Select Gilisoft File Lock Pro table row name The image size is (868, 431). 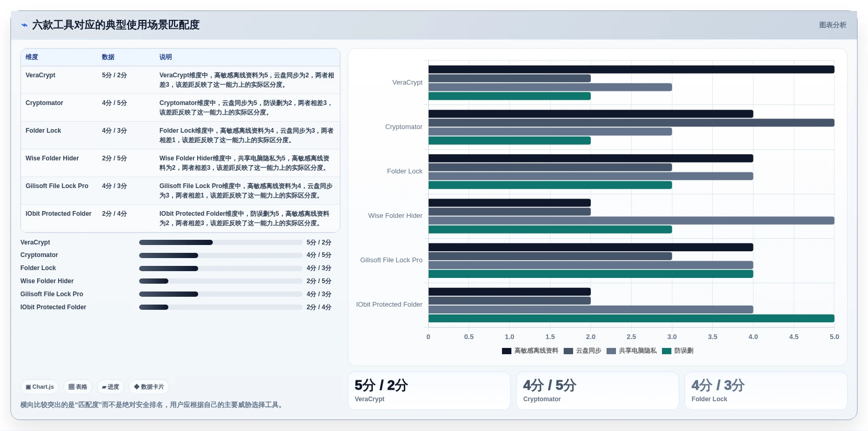coord(57,186)
